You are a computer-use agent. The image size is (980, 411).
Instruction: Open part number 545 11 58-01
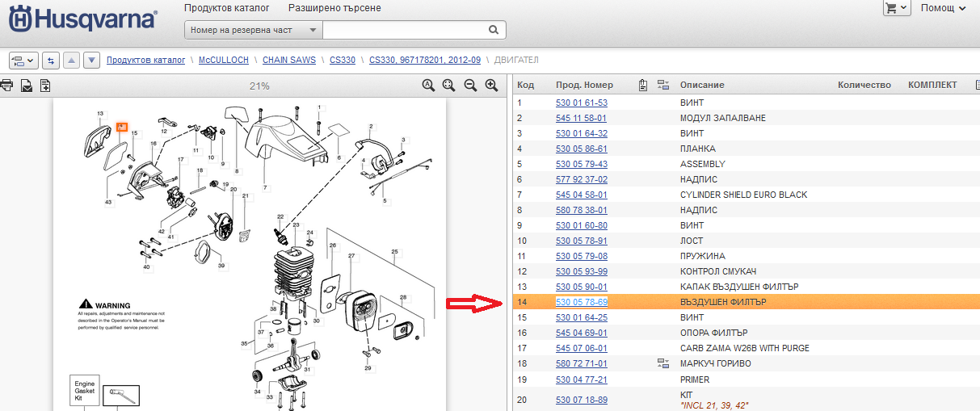coord(582,118)
